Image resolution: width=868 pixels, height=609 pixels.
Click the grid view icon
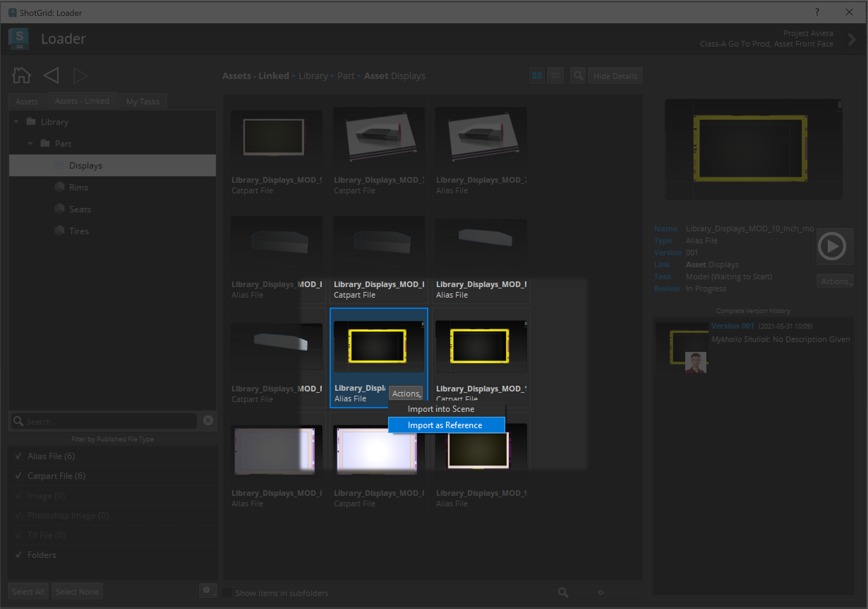point(537,75)
